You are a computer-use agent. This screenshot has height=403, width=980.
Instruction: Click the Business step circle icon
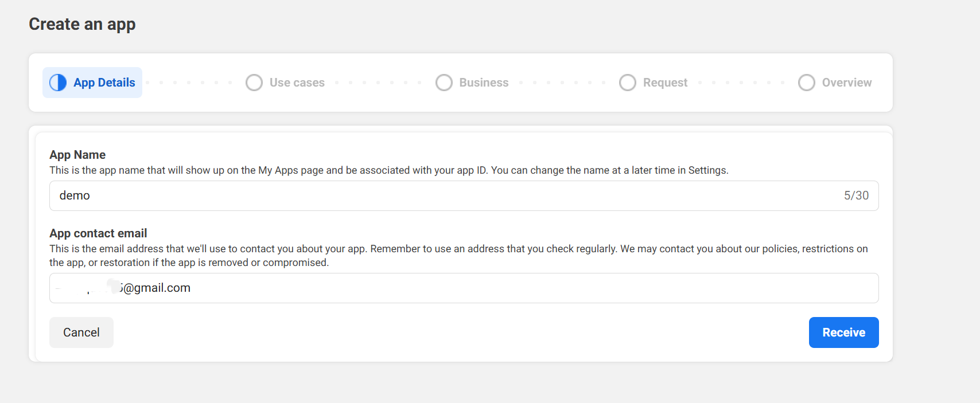tap(444, 83)
